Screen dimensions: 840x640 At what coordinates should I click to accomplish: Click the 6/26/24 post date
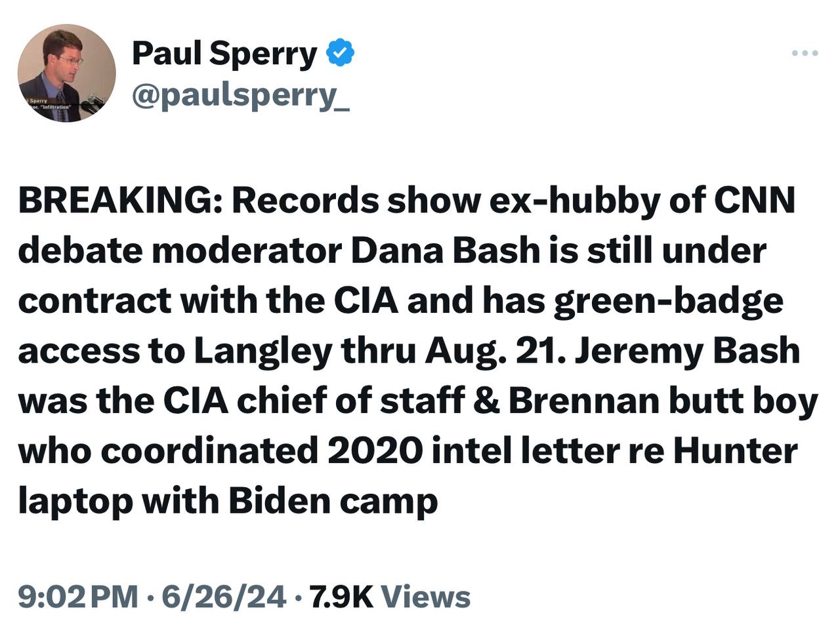[x=224, y=597]
